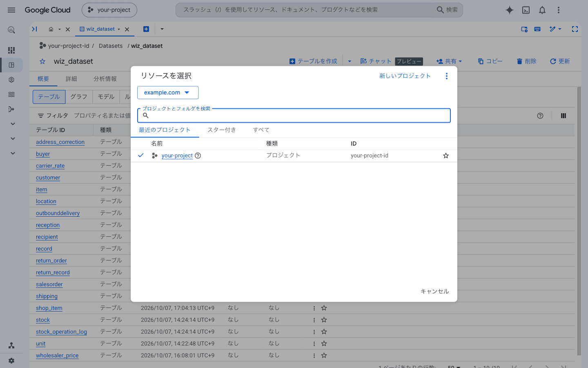Toggle full screen mode icon
This screenshot has width=588, height=368.
coord(575,29)
